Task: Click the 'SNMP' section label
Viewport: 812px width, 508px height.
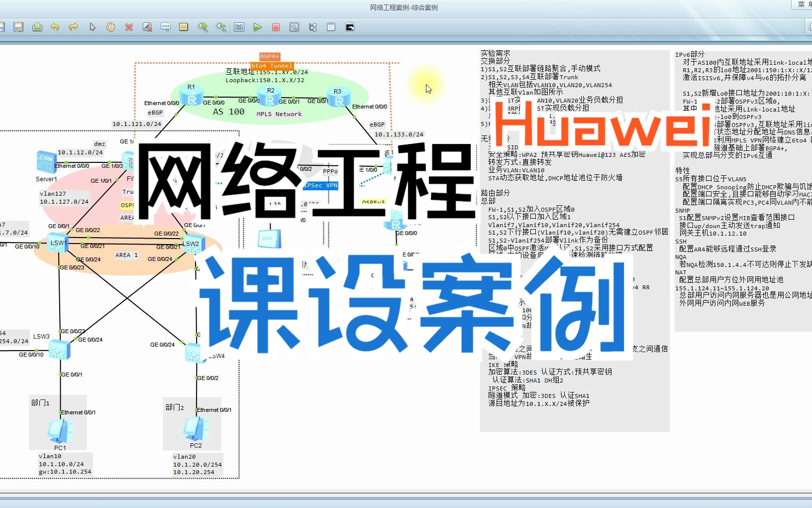Action: 683,211
